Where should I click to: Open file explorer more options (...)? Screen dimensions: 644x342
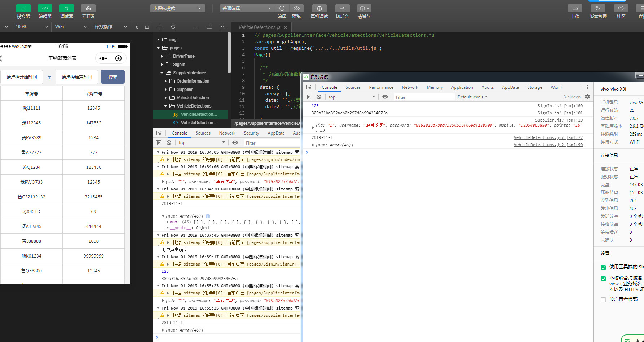(196, 27)
